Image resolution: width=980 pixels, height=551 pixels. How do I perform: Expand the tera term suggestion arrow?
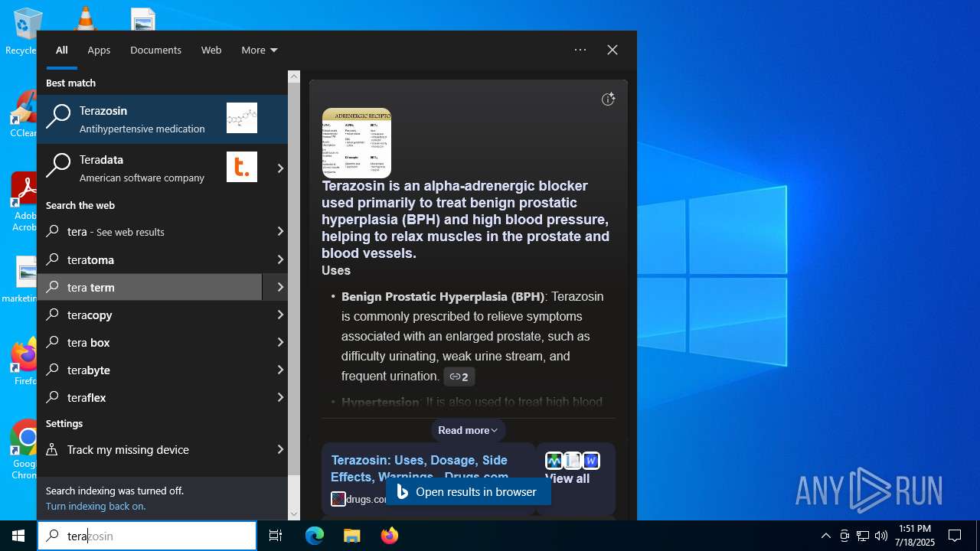[x=280, y=287]
